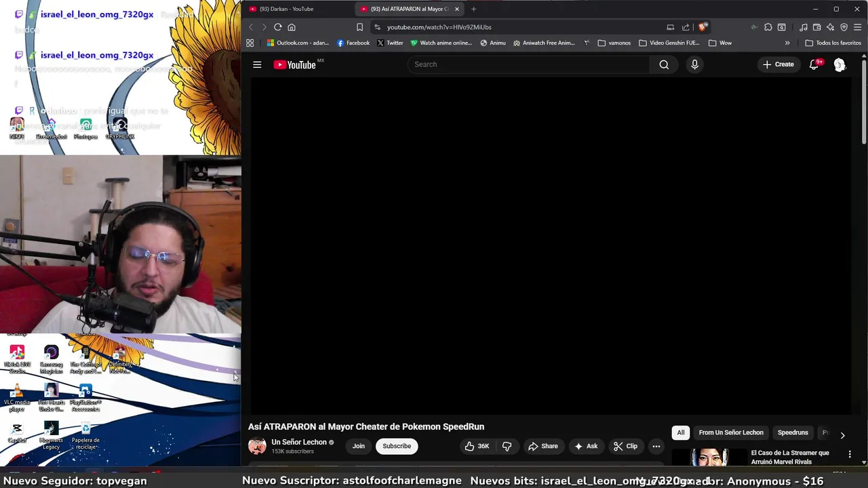Click the YouTube Search input field
The image size is (868, 488).
(529, 64)
